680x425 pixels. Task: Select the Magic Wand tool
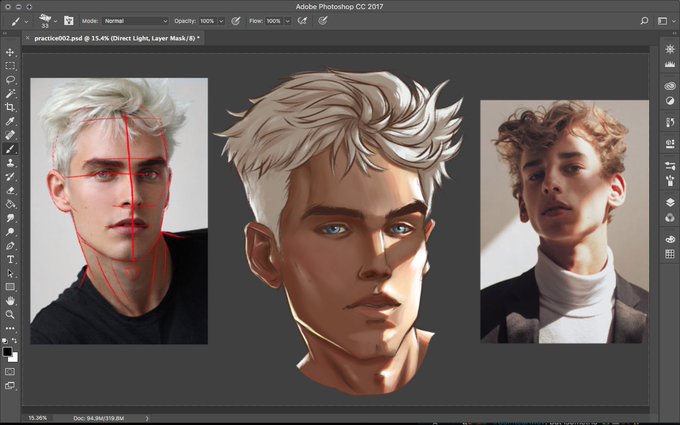[x=10, y=94]
